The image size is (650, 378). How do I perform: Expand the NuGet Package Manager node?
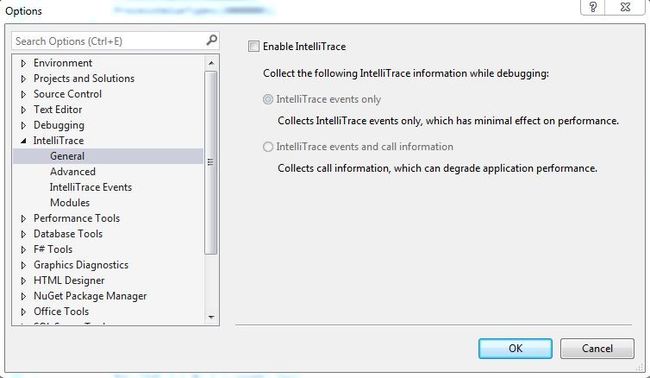(24, 296)
